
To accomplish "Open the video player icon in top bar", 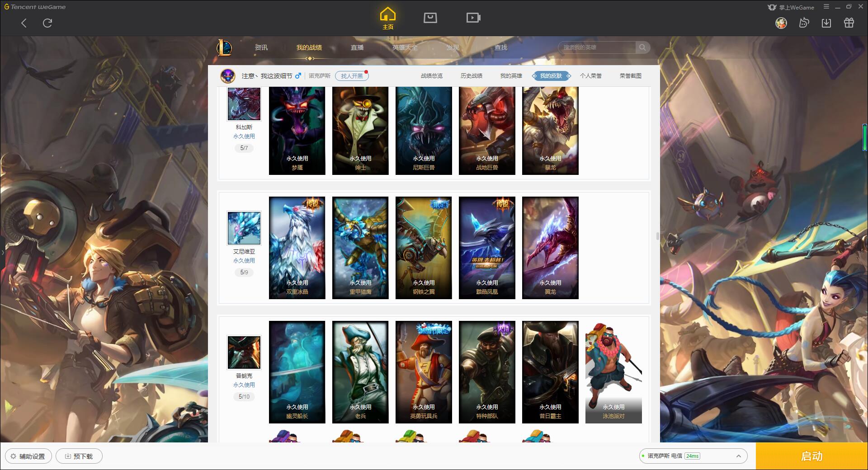I will [x=473, y=18].
